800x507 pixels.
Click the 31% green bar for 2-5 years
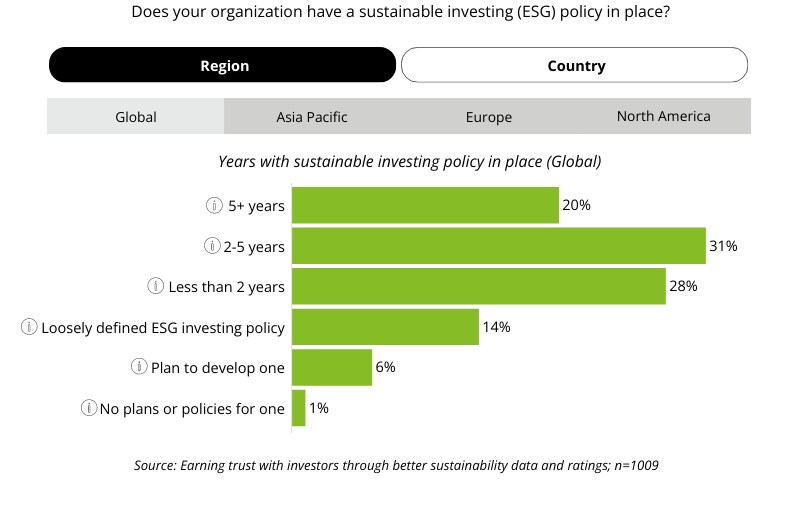pos(498,246)
